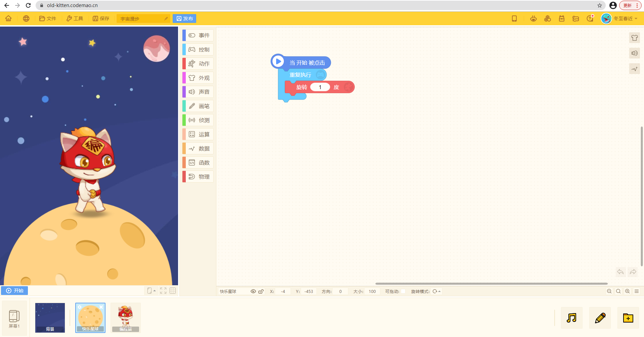Click the honeycomb hexagons icon
Image resolution: width=644 pixels, height=337 pixels.
pyautogui.click(x=548, y=18)
